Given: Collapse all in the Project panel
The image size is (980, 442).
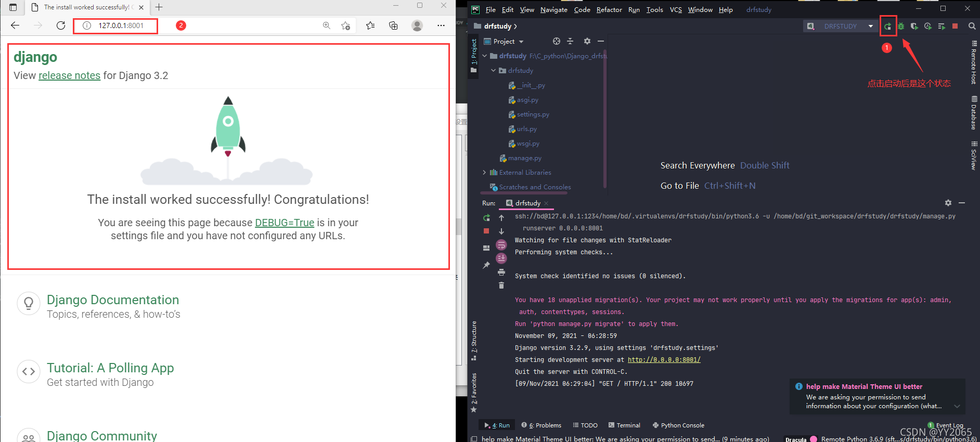Looking at the screenshot, I should coord(570,41).
